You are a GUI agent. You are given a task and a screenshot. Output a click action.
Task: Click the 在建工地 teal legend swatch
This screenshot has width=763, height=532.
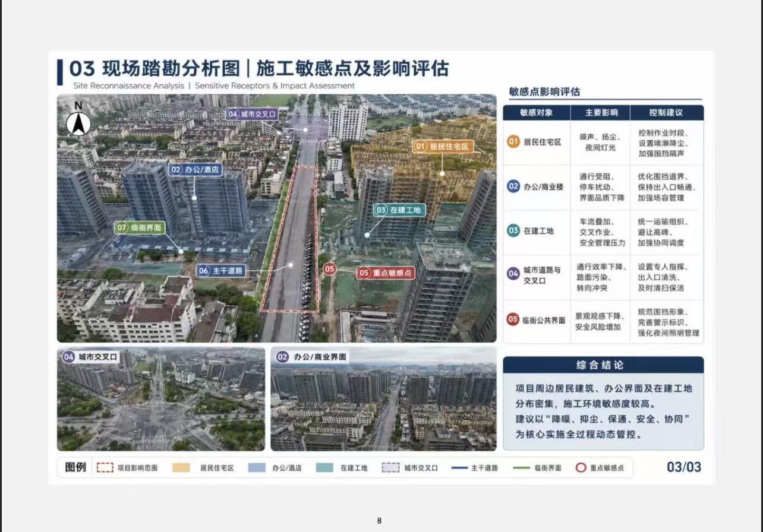tap(324, 468)
